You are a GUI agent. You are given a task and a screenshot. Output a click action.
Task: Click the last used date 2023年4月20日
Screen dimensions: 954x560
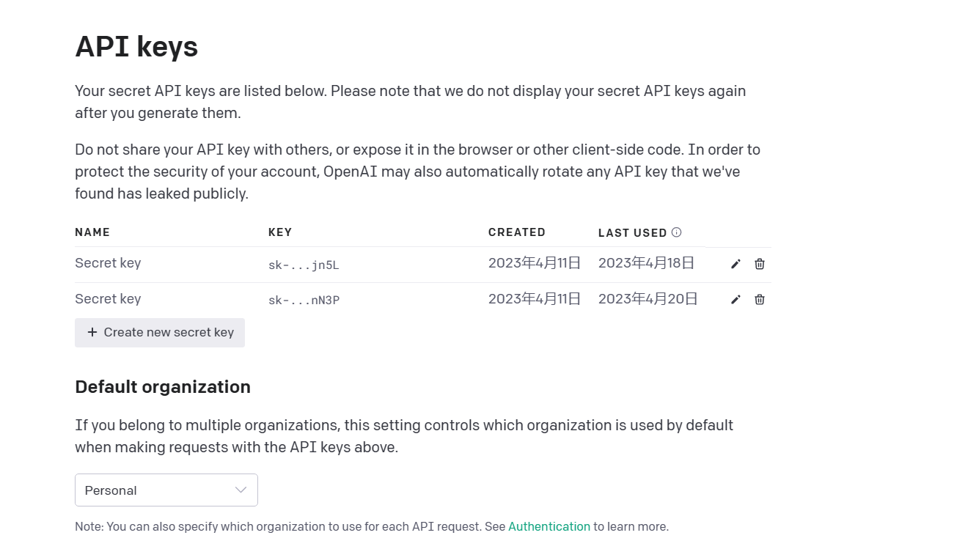(x=647, y=299)
